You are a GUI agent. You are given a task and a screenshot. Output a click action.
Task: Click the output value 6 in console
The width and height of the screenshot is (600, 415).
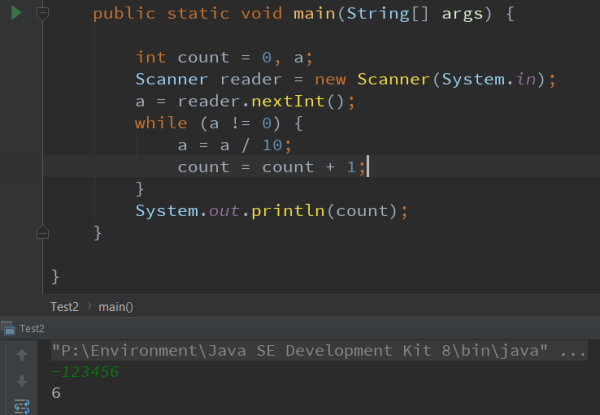(x=56, y=394)
